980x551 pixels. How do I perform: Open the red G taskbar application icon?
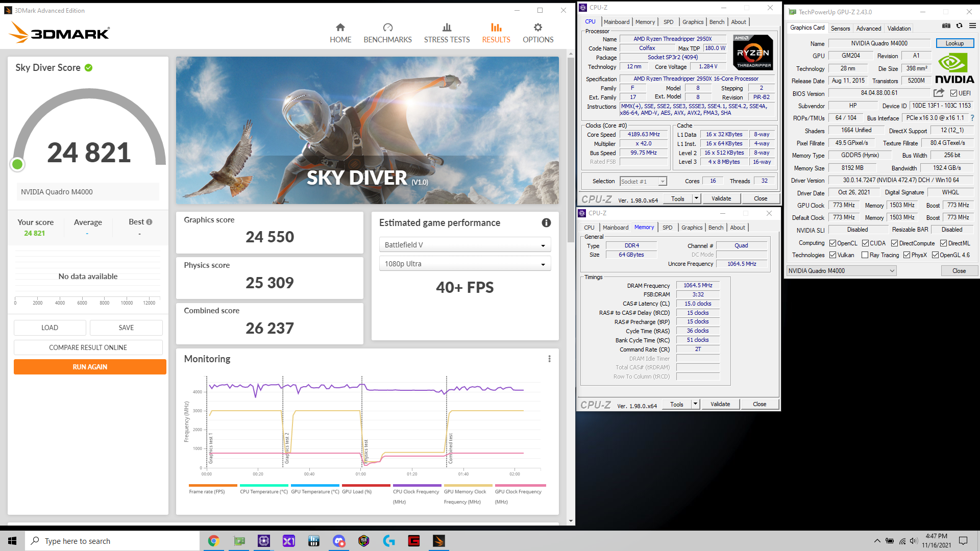[x=414, y=541]
